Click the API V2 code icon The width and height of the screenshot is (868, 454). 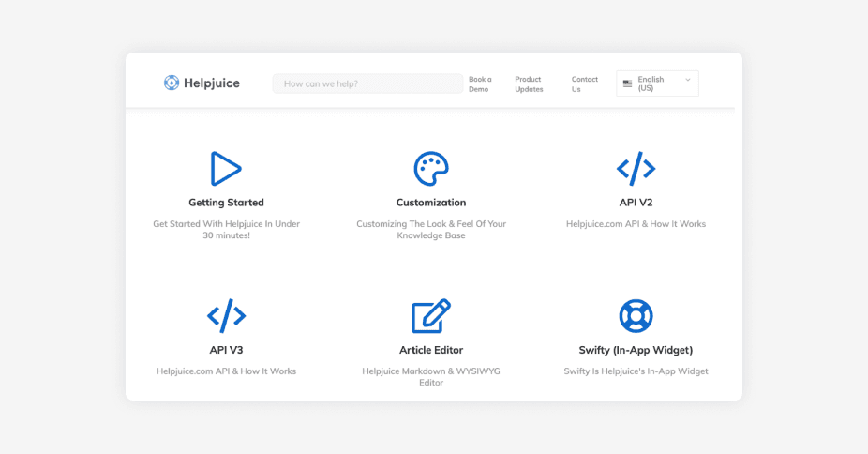point(636,168)
